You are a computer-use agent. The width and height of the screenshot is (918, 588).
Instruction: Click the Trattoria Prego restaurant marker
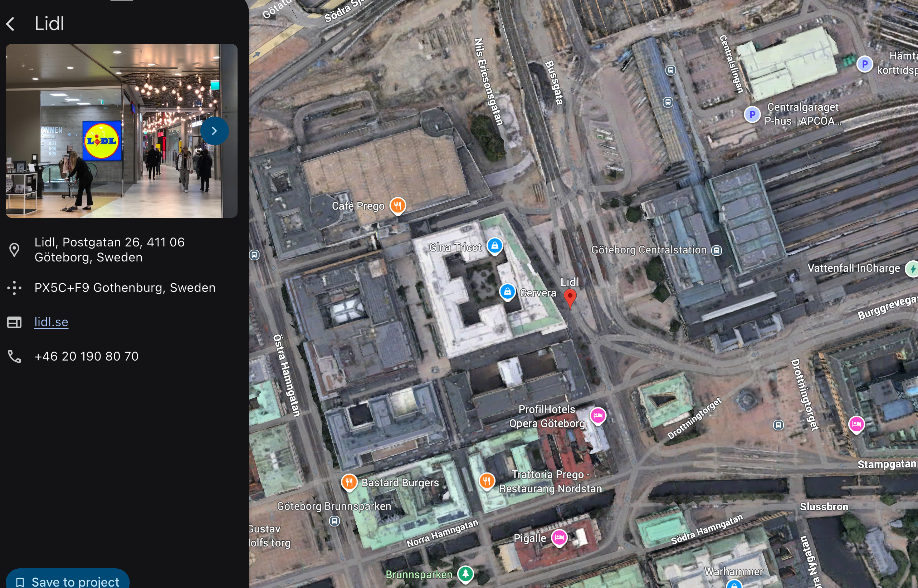(487, 481)
